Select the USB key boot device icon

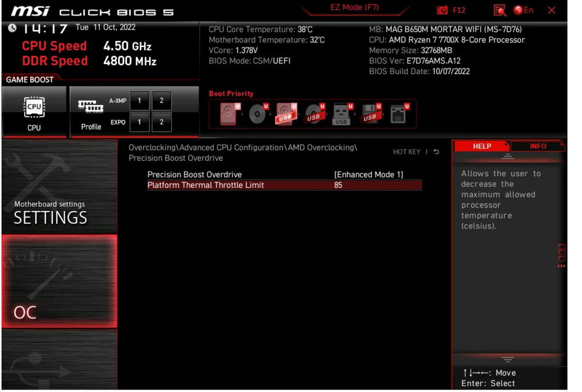click(342, 114)
